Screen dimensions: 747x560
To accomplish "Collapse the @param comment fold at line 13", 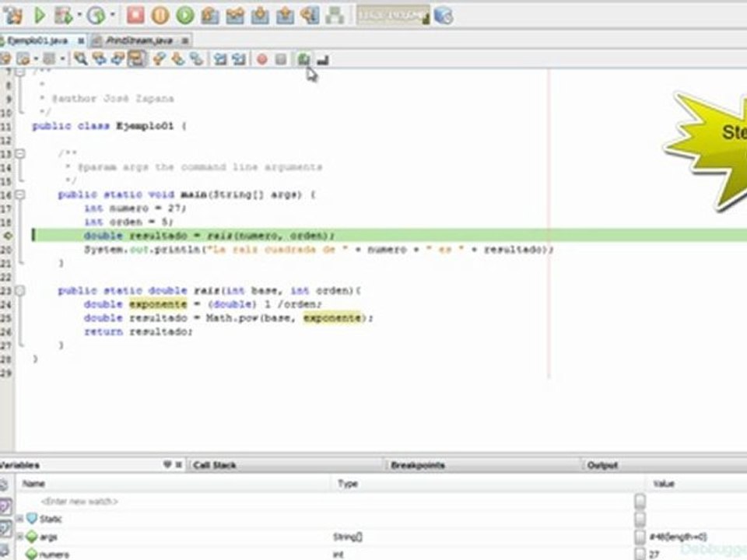I will (20, 153).
